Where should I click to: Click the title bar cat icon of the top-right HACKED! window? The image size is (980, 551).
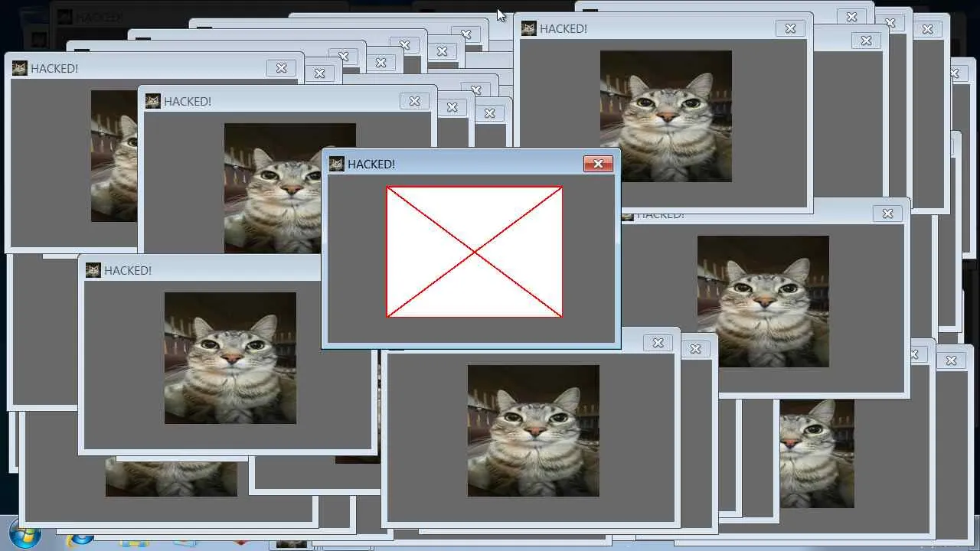[x=529, y=28]
